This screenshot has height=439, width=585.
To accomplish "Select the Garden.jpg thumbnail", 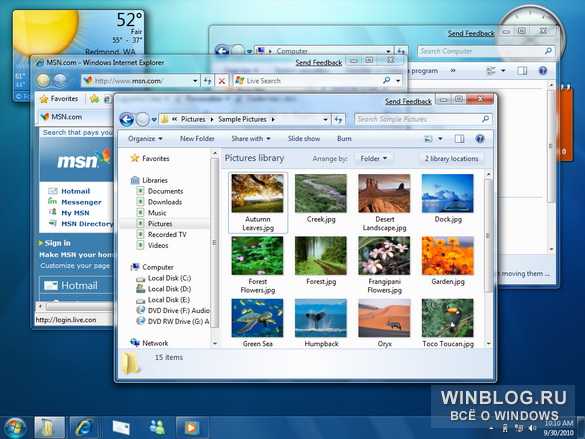I will pyautogui.click(x=448, y=261).
